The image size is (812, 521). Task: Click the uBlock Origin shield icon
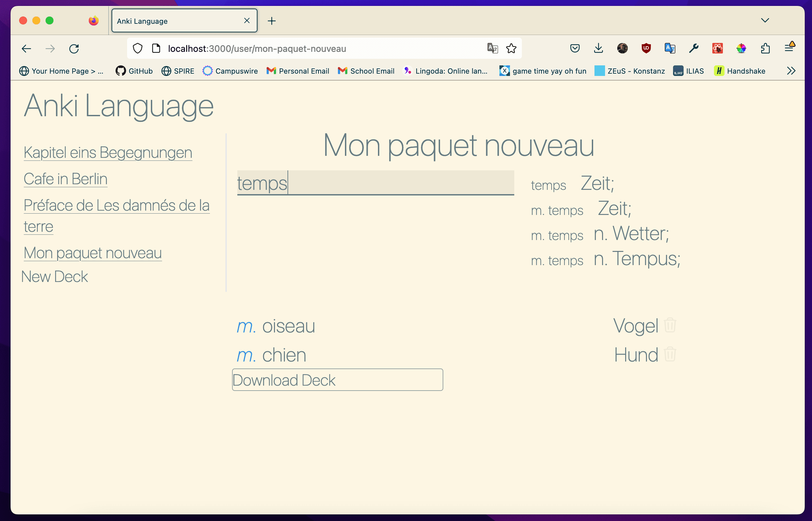point(646,49)
